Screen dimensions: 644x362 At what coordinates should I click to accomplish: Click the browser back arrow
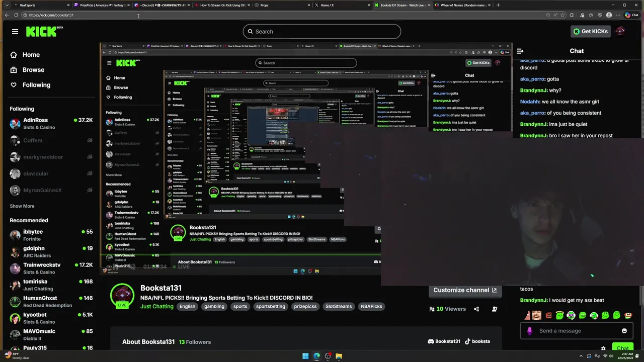[7, 15]
